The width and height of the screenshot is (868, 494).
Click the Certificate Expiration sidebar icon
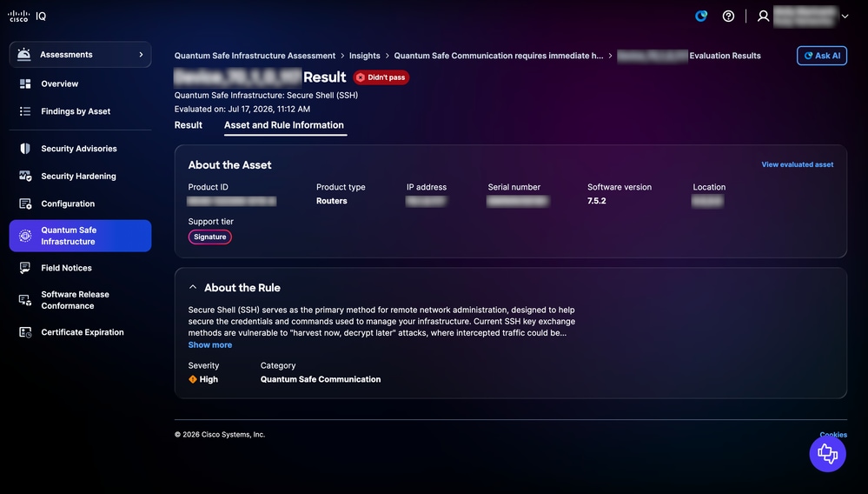pos(25,332)
